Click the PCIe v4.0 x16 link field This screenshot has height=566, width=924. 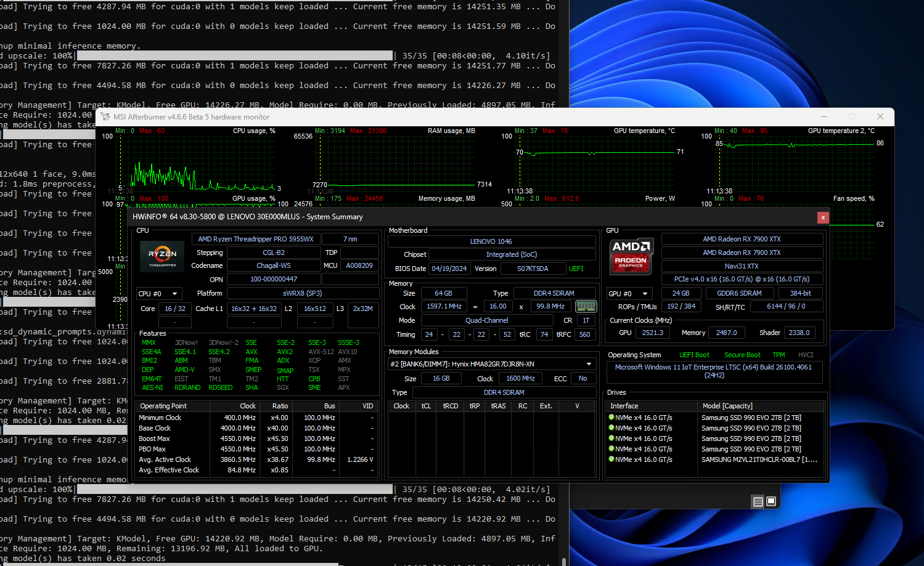(742, 279)
